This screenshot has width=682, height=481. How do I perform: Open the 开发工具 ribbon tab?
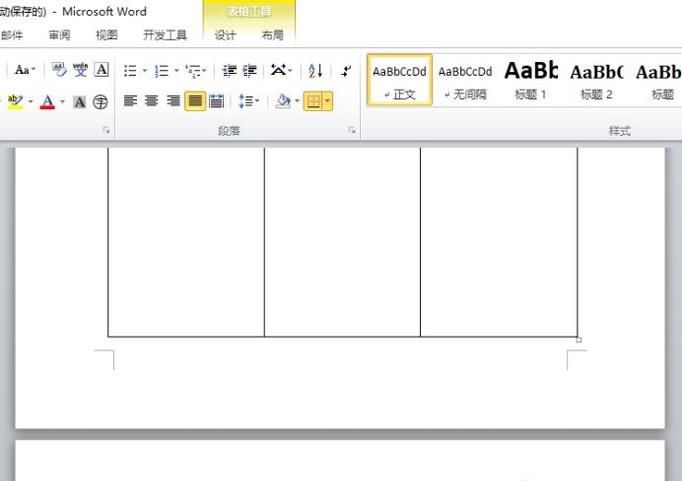(165, 35)
